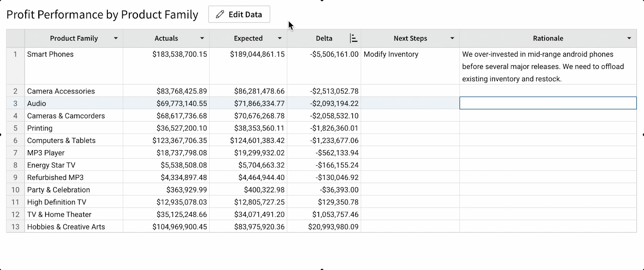The image size is (644, 270).
Task: Click the Edit Data button
Action: pos(239,14)
